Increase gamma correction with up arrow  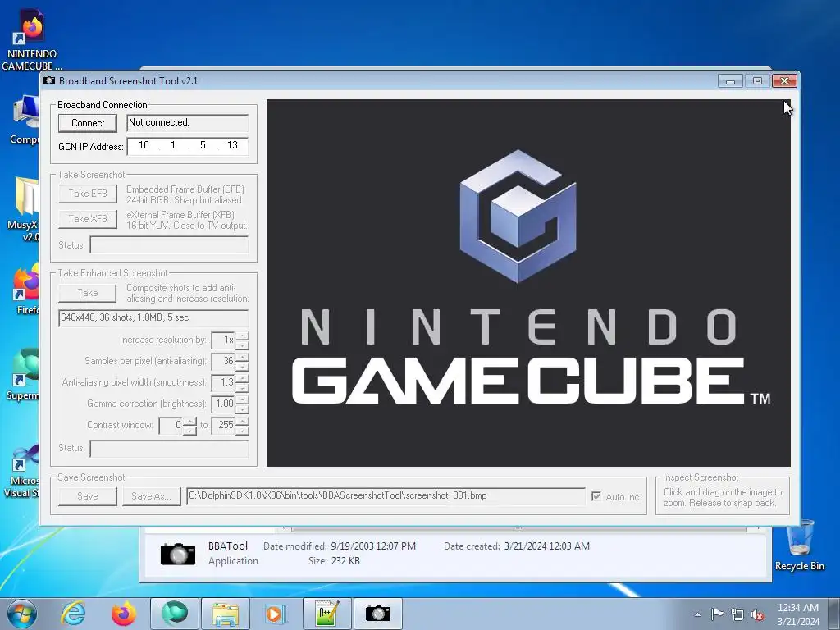tap(242, 400)
